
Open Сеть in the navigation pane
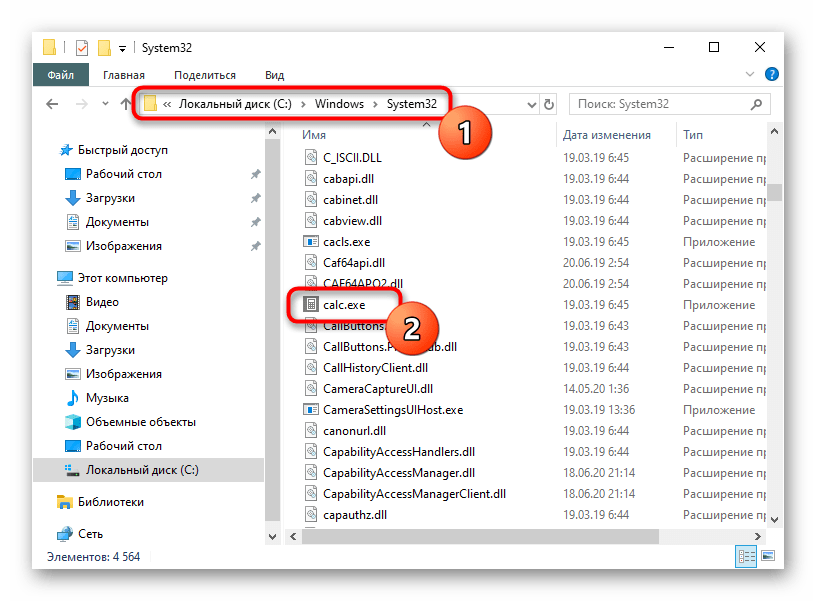pos(90,534)
